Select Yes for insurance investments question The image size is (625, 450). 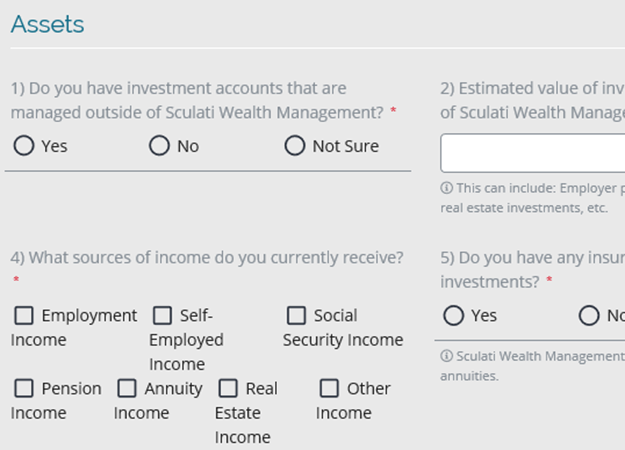pos(453,315)
